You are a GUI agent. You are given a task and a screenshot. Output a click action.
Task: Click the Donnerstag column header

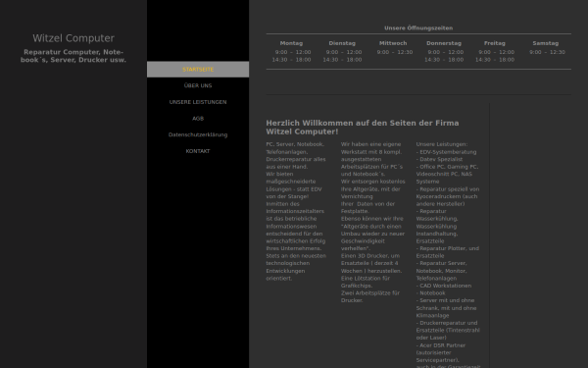pos(444,43)
